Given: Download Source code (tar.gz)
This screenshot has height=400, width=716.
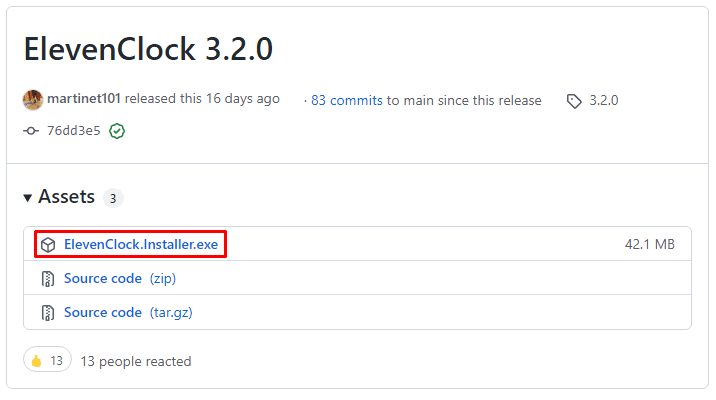Looking at the screenshot, I should 128,313.
